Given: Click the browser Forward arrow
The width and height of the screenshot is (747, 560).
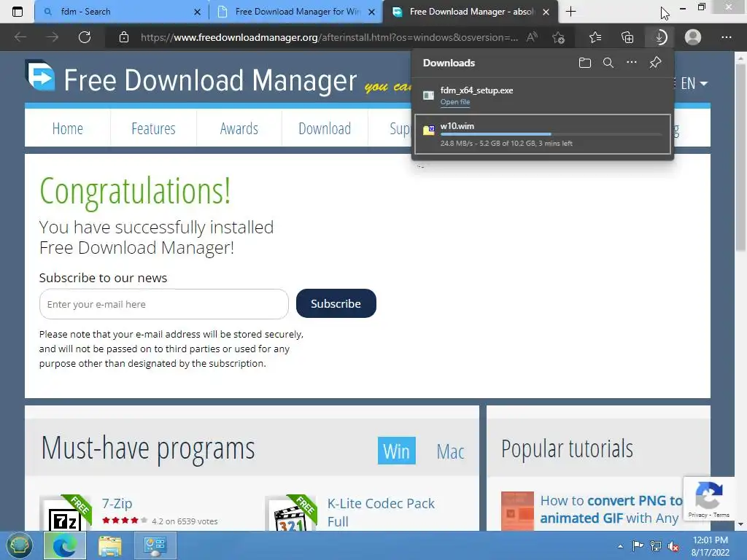Looking at the screenshot, I should [53, 37].
